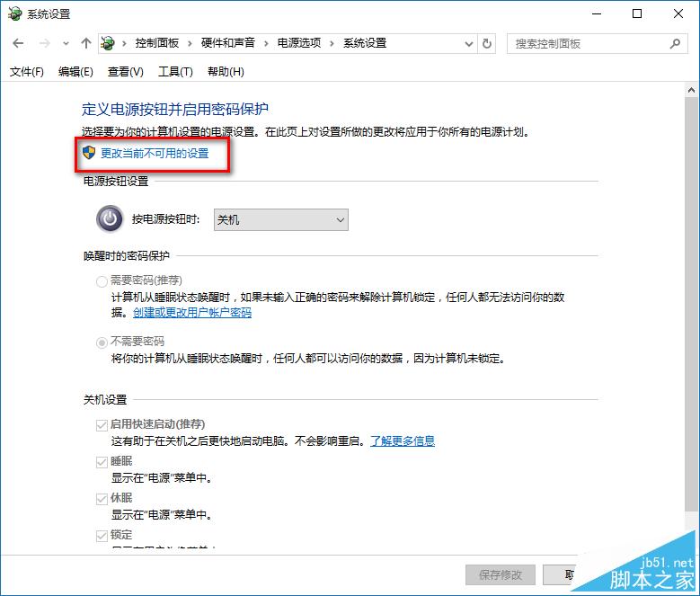Open the 文件(F) menu

[27, 71]
